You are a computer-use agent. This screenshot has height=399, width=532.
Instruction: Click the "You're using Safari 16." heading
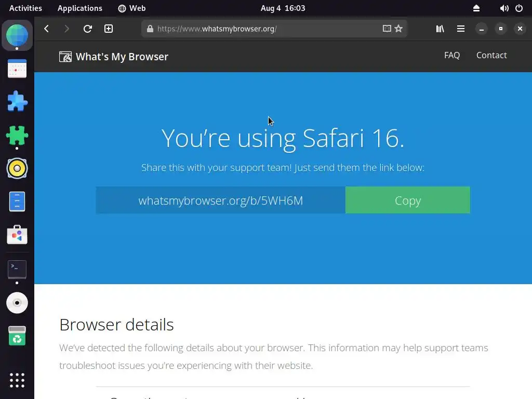(283, 138)
